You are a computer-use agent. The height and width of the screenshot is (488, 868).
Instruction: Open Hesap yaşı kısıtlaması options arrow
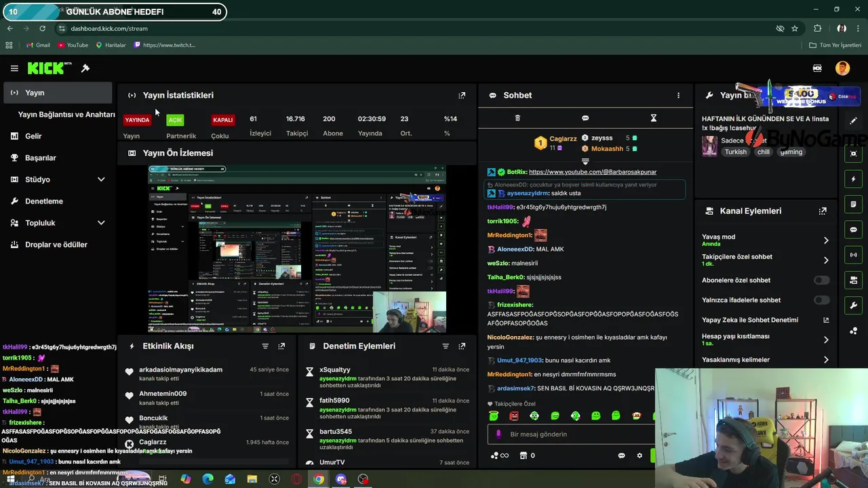click(826, 340)
